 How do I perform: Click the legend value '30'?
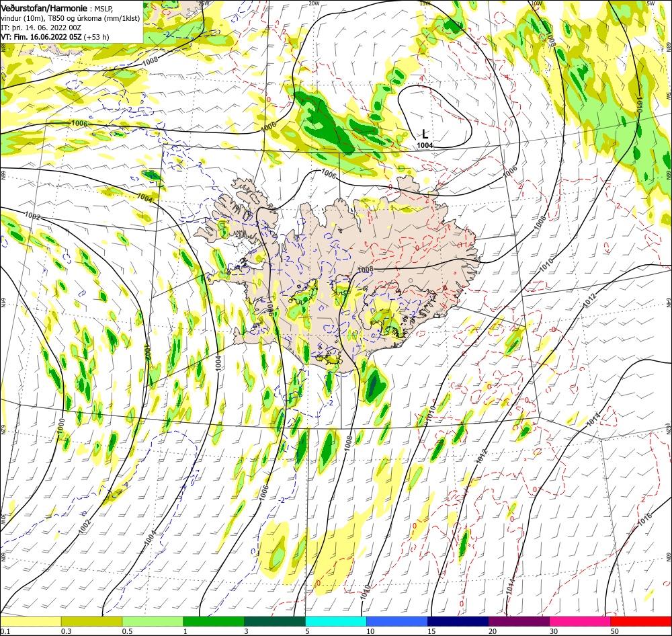[x=554, y=631]
